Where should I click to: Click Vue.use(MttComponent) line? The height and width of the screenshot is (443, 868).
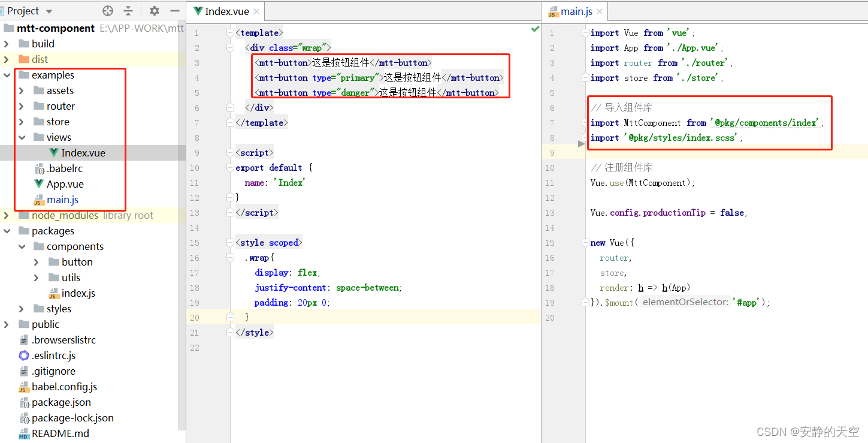coord(643,183)
